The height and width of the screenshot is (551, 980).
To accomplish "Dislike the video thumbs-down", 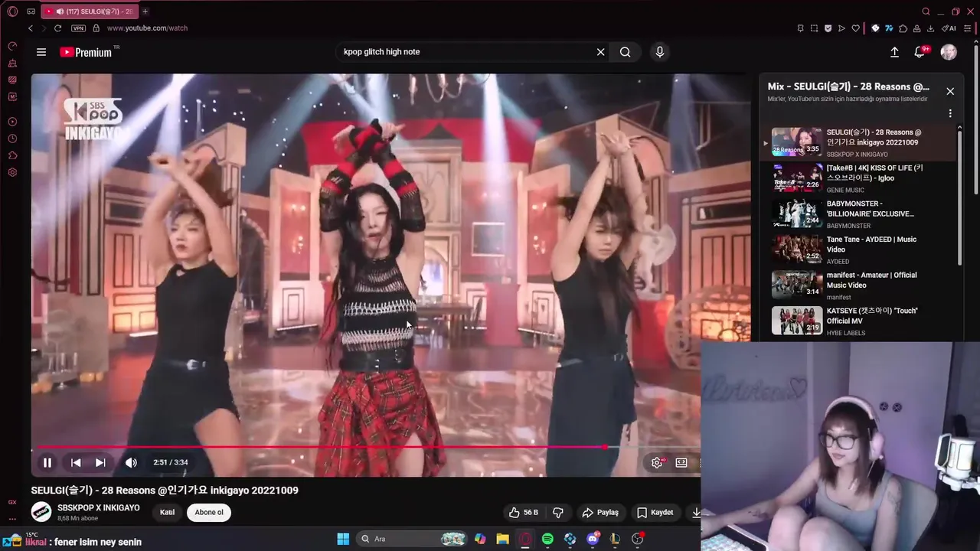I will (x=558, y=513).
